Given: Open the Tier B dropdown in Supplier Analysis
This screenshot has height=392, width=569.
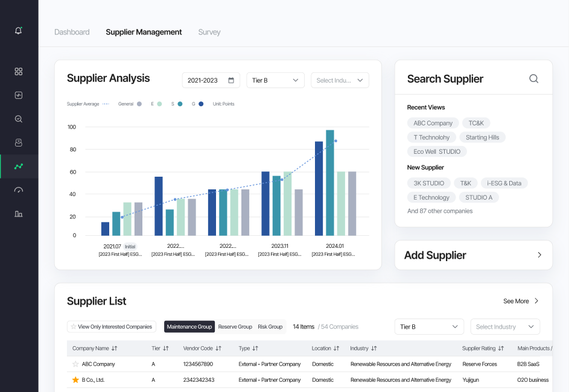Looking at the screenshot, I should coord(275,80).
